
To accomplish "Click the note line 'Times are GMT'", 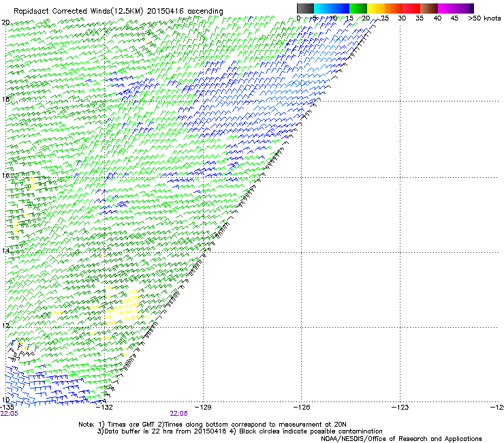I will click(x=131, y=425).
